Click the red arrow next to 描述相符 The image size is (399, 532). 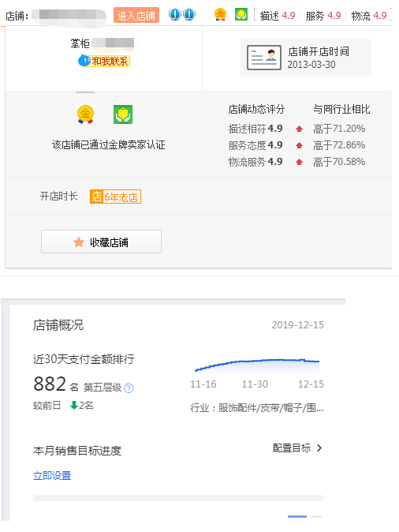pyautogui.click(x=299, y=129)
